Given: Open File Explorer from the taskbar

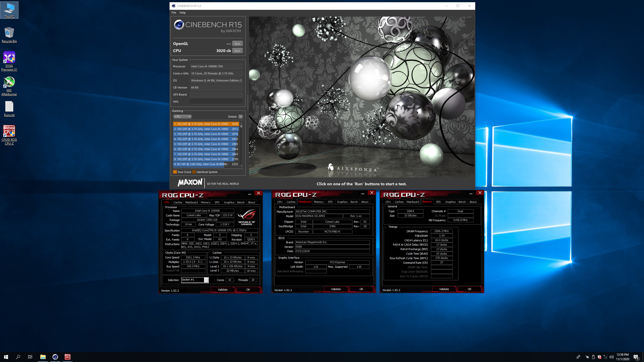Looking at the screenshot, I should point(43,357).
